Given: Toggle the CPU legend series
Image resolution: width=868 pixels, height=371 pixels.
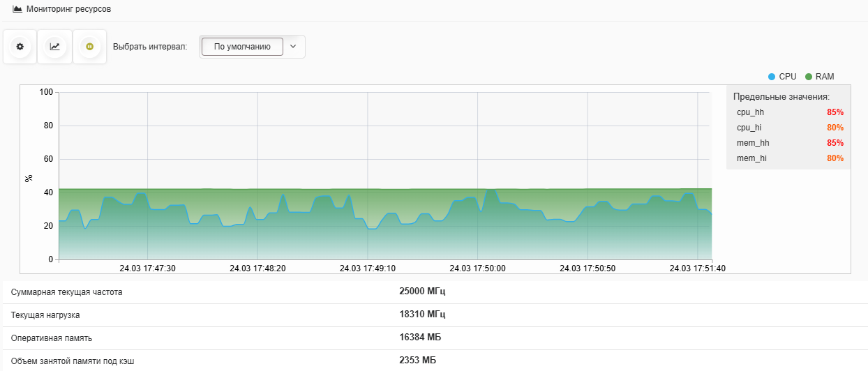Looking at the screenshot, I should click(x=782, y=77).
